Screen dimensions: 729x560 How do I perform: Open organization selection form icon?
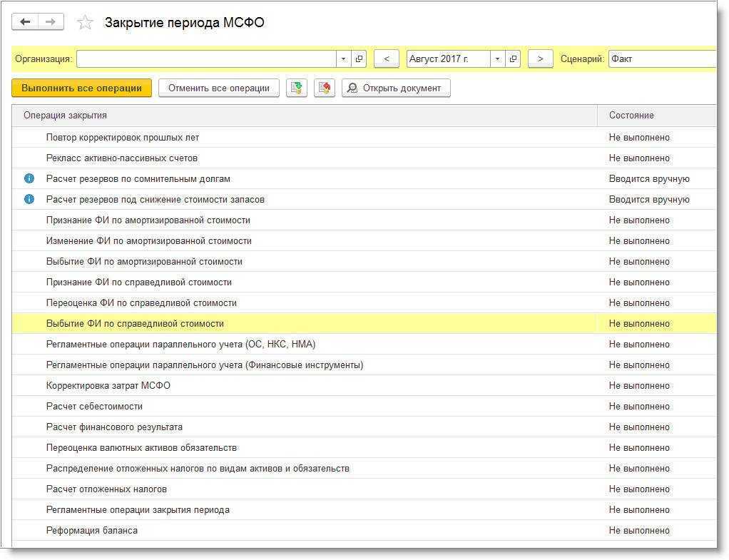(360, 59)
